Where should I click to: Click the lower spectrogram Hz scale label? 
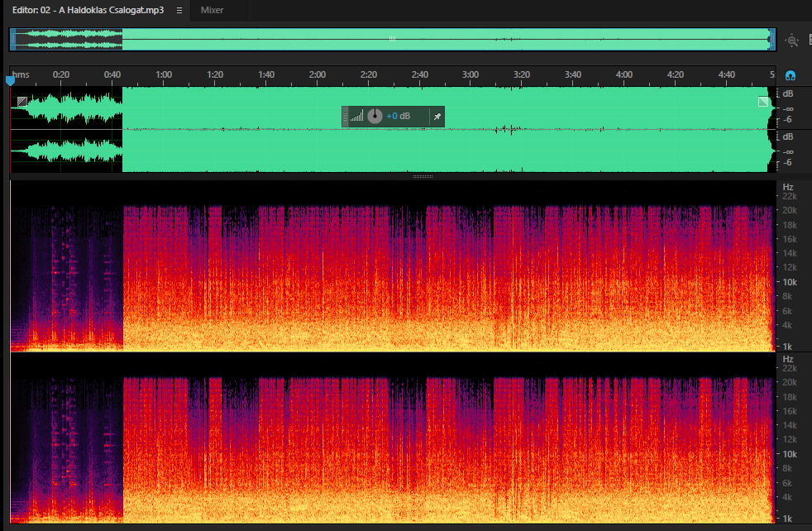tap(788, 359)
